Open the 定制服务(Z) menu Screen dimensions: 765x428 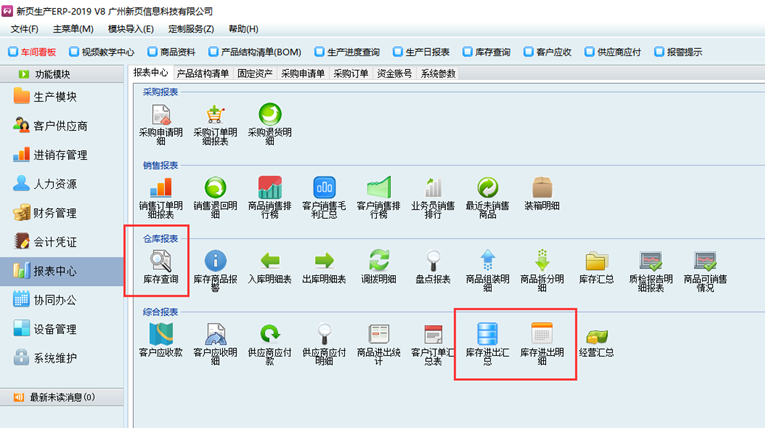click(x=191, y=29)
